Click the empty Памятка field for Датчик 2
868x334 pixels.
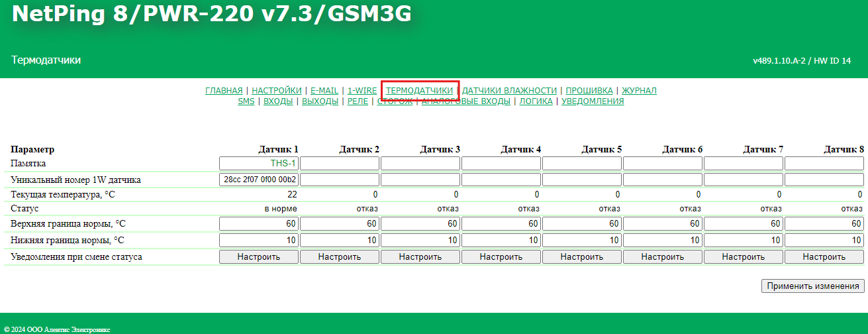pyautogui.click(x=340, y=163)
